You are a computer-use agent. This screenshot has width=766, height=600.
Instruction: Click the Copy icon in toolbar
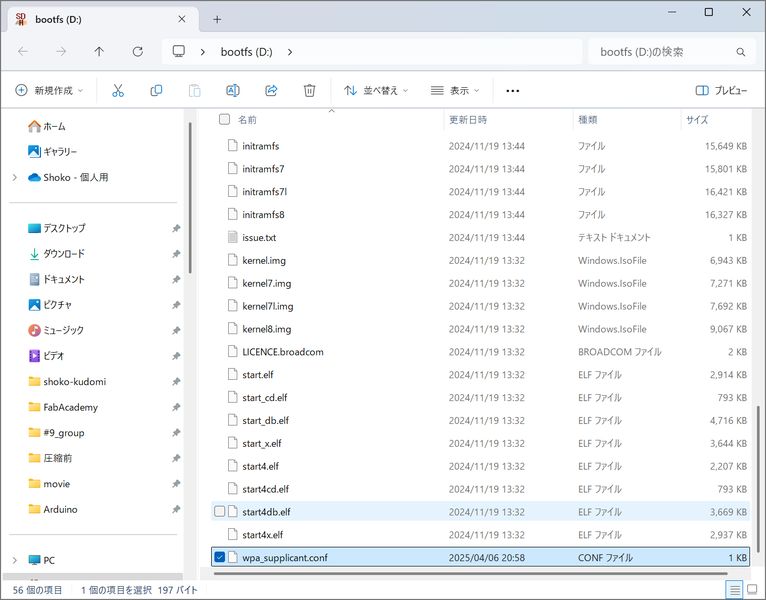(x=156, y=90)
